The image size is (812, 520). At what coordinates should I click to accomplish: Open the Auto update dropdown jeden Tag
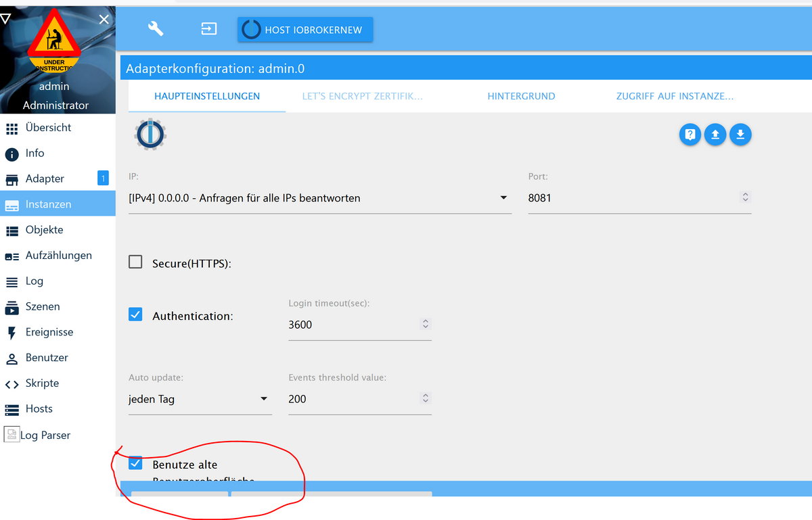pyautogui.click(x=200, y=399)
